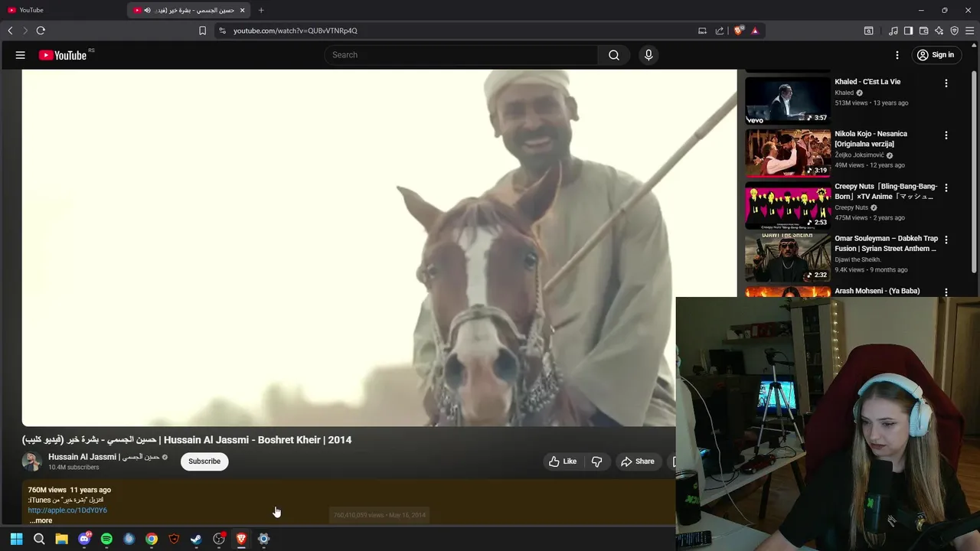Image resolution: width=980 pixels, height=551 pixels.
Task: Open the Brave main menu
Action: point(970,31)
